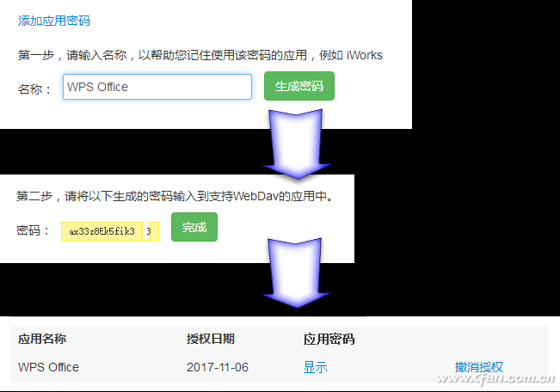Click the 名称 label beside the input
This screenshot has height=392, width=560.
[34, 89]
